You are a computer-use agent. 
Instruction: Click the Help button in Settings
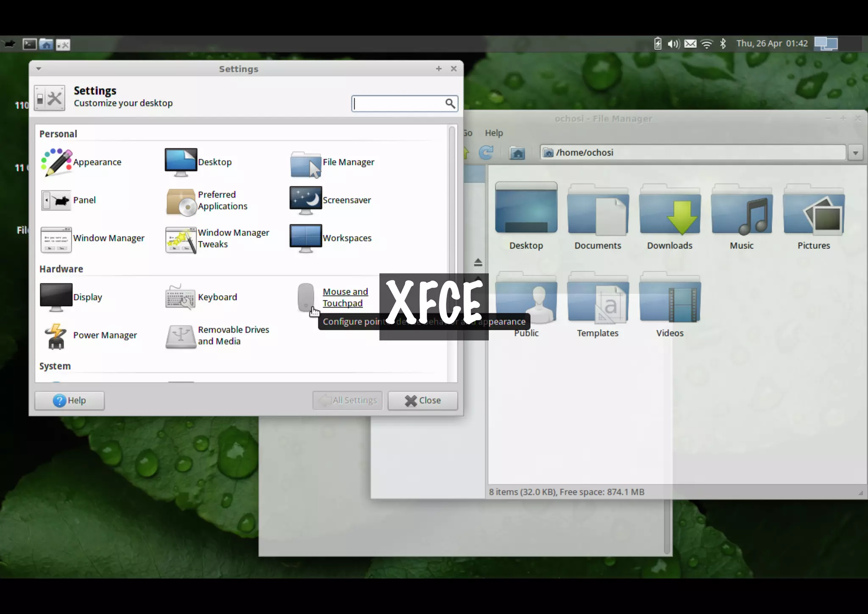click(x=70, y=401)
